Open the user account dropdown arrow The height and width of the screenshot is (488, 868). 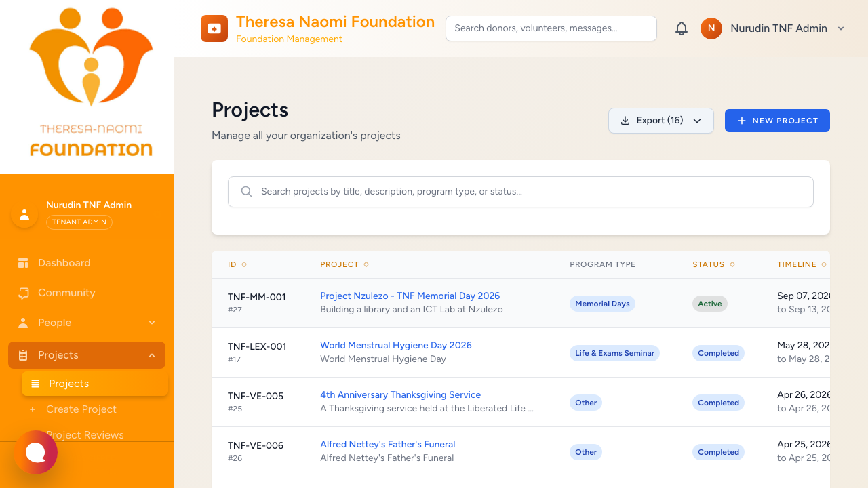click(x=841, y=28)
